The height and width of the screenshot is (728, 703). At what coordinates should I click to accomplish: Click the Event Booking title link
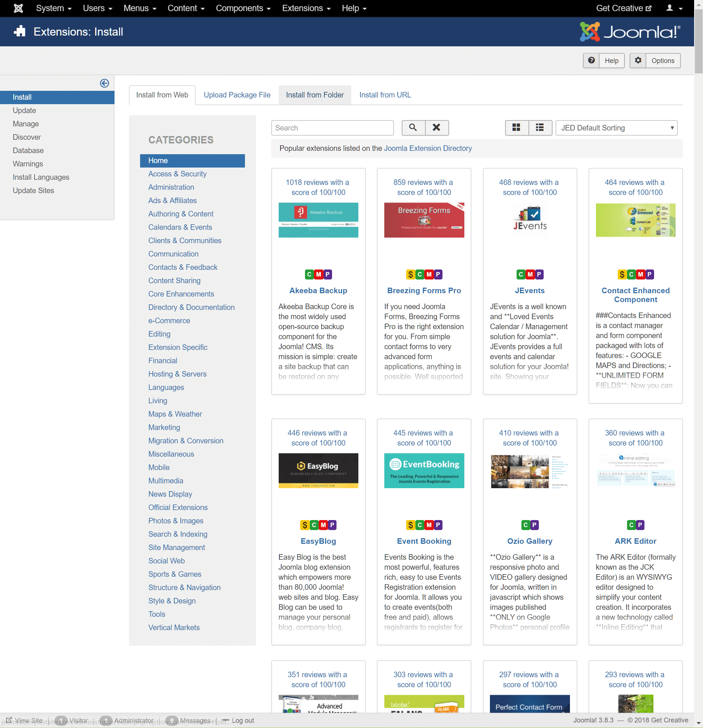tap(424, 541)
